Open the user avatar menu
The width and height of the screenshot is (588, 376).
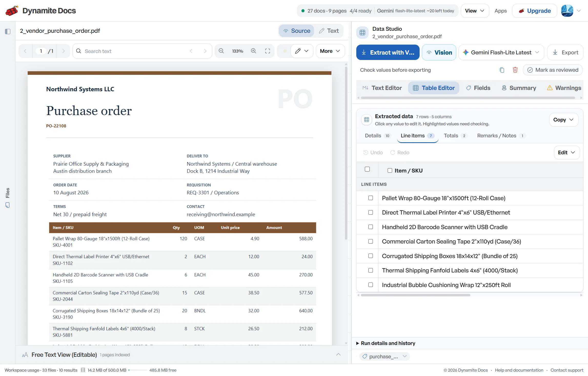(x=567, y=11)
